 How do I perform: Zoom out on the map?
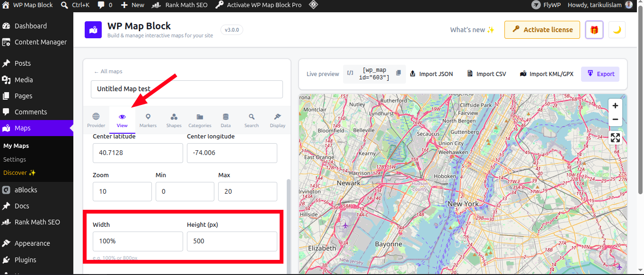point(615,119)
